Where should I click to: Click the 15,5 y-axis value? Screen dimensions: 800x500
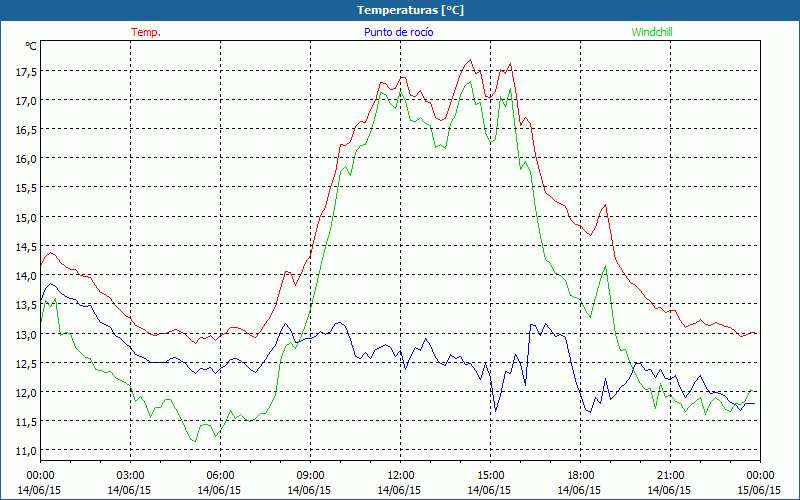pos(27,188)
